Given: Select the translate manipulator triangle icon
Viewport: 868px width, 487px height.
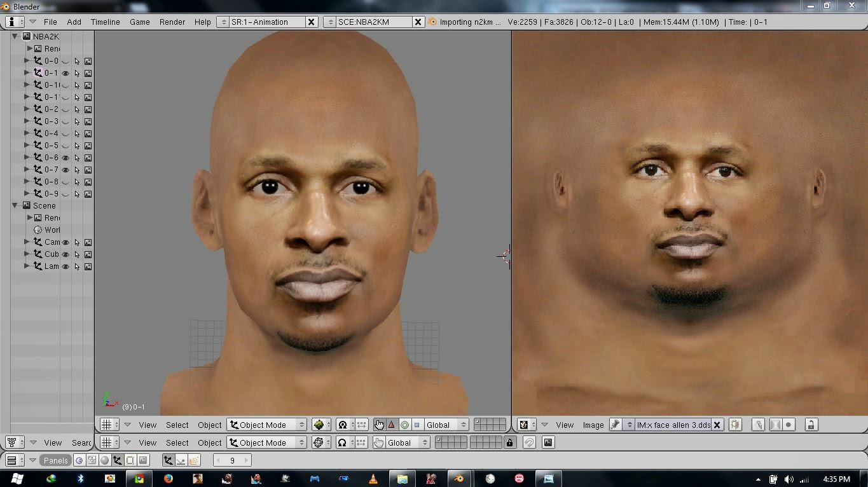Looking at the screenshot, I should [392, 425].
